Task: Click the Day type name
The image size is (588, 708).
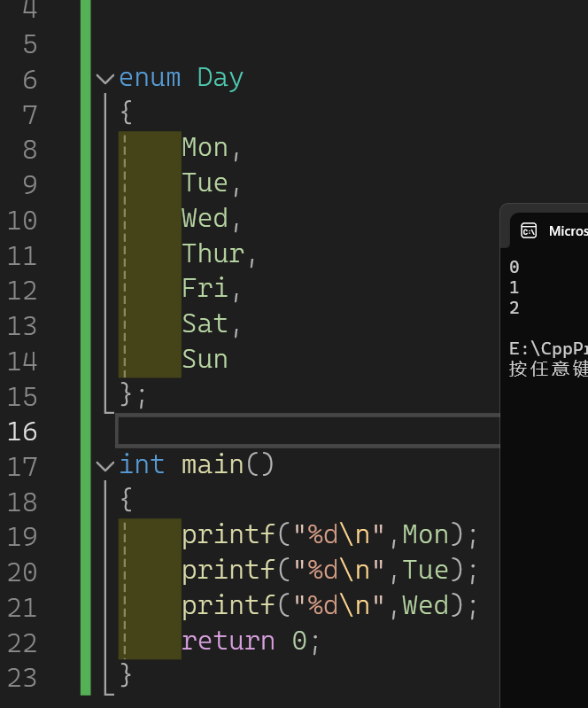Action: [x=220, y=79]
